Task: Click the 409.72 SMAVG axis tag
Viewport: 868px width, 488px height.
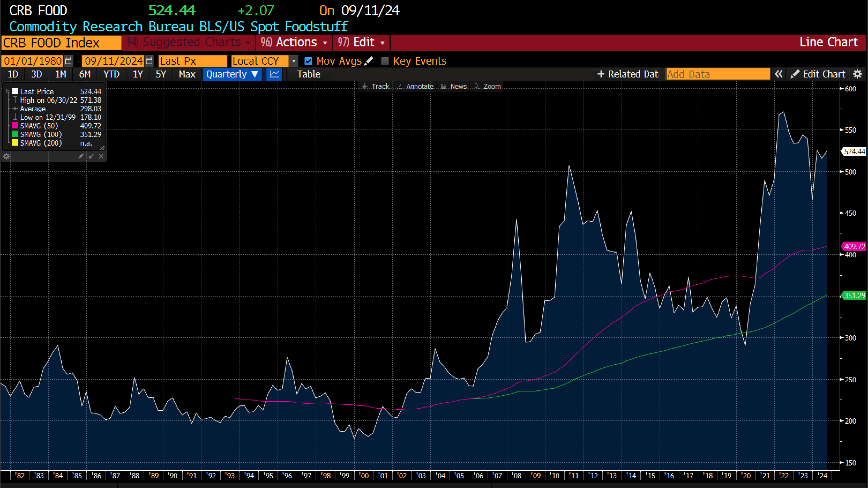Action: pyautogui.click(x=854, y=246)
